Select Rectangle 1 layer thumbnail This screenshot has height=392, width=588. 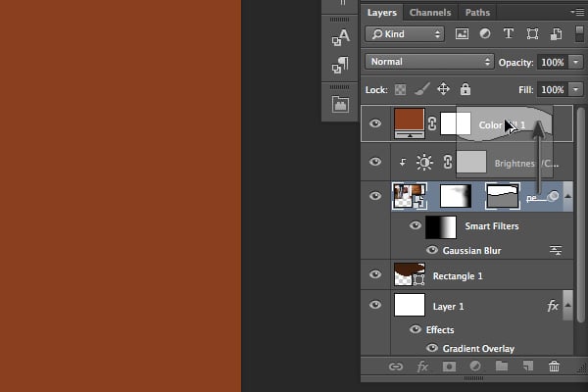[410, 274]
